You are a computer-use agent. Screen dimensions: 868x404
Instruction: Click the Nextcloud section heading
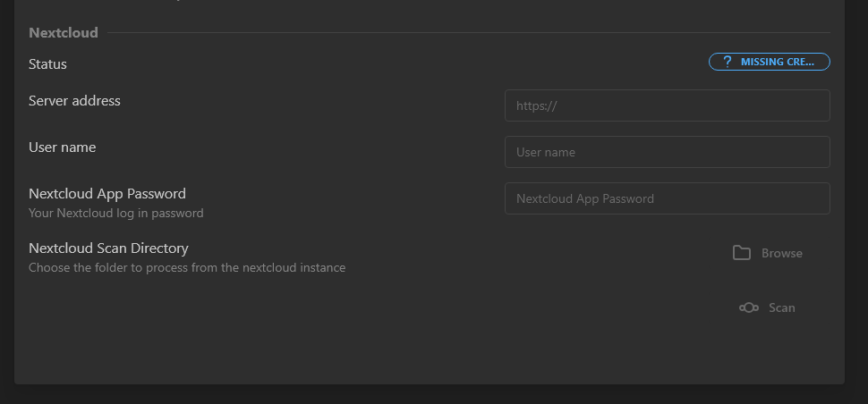point(64,32)
